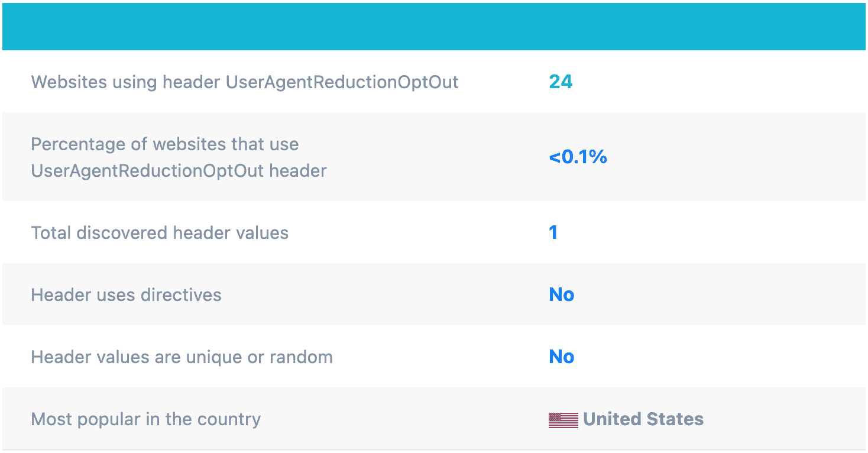The width and height of the screenshot is (868, 453).
Task: Click No beside unique or random values
Action: (x=562, y=357)
